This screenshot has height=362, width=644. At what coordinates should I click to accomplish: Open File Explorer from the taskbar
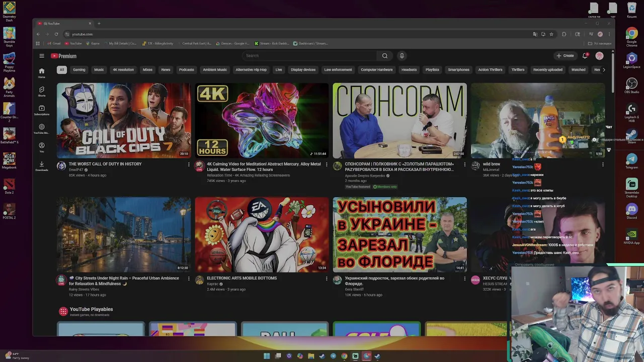tap(311, 356)
